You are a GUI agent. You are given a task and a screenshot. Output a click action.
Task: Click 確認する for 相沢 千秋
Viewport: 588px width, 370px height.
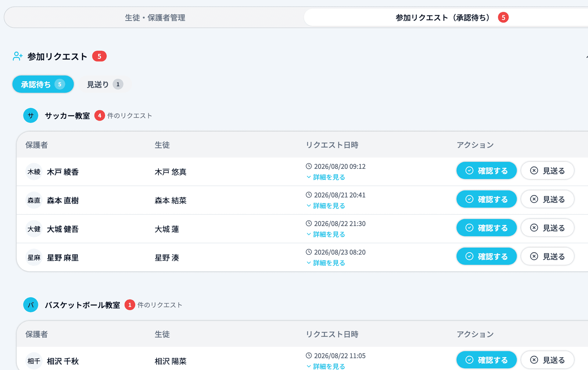487,360
